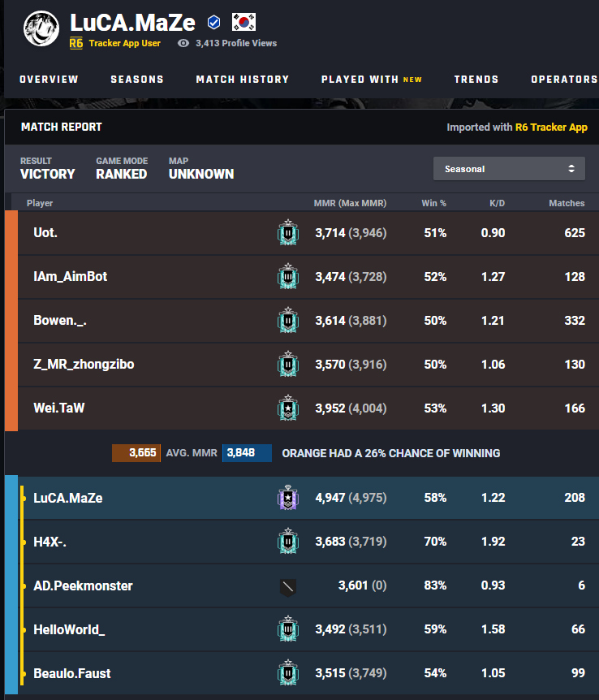Image resolution: width=599 pixels, height=700 pixels.
Task: Open player Z_MR_zhongzibo profile
Action: coord(84,365)
